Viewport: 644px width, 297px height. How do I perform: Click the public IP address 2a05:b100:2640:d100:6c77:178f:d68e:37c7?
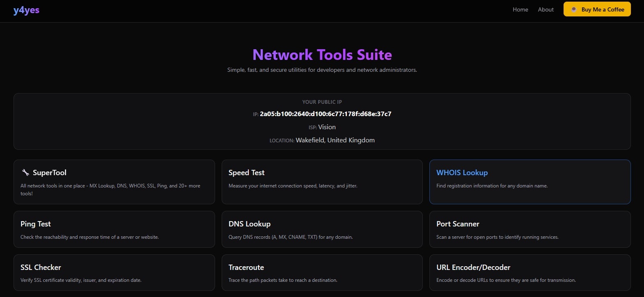pos(325,114)
